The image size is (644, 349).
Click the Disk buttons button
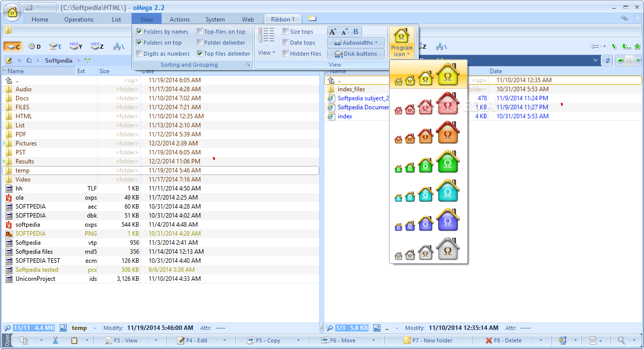point(356,54)
